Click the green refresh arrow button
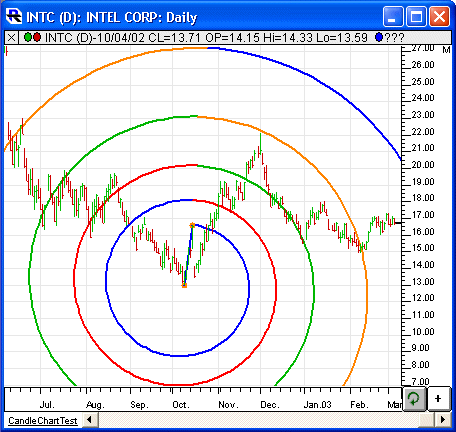This screenshot has height=432, width=456. (414, 398)
